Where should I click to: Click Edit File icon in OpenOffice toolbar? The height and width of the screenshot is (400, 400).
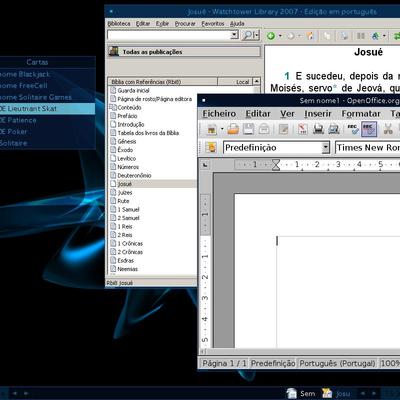click(284, 129)
